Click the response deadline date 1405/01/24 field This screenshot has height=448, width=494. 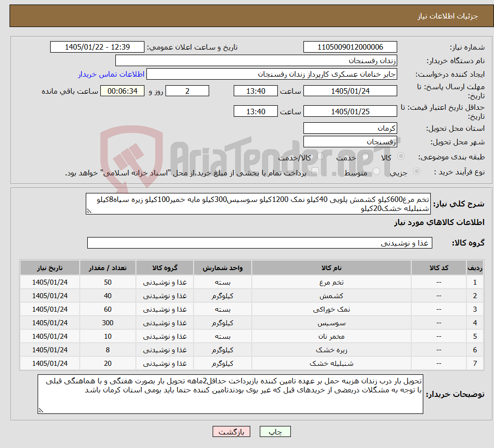[x=350, y=91]
